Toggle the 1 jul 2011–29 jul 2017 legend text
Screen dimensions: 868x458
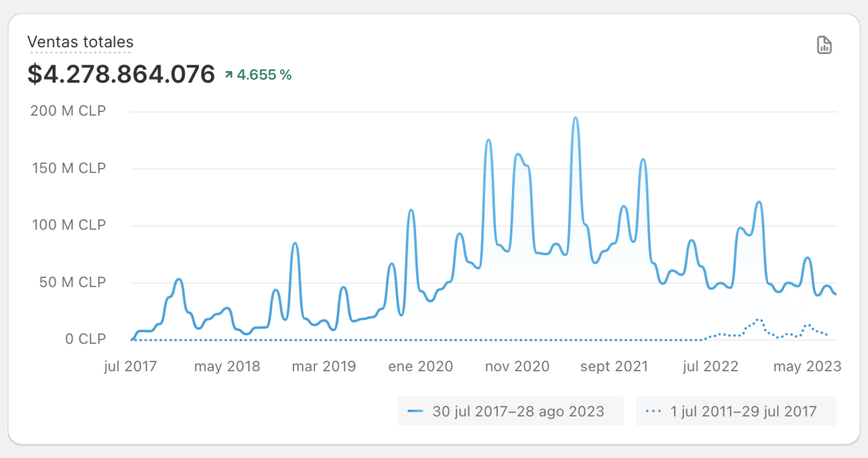click(x=743, y=411)
